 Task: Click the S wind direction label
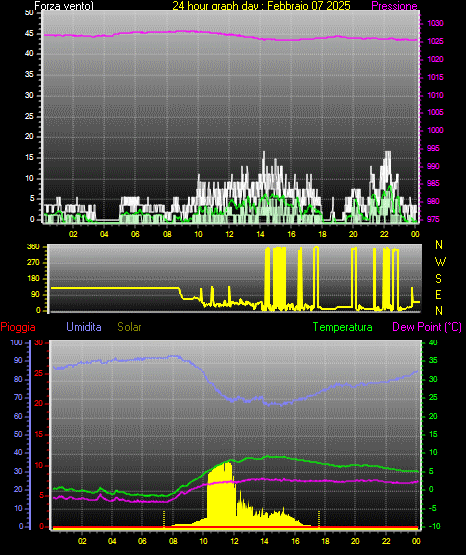pyautogui.click(x=438, y=279)
